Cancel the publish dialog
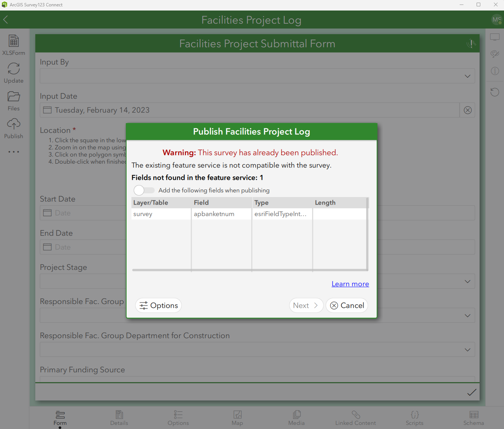The width and height of the screenshot is (504, 429). click(347, 305)
